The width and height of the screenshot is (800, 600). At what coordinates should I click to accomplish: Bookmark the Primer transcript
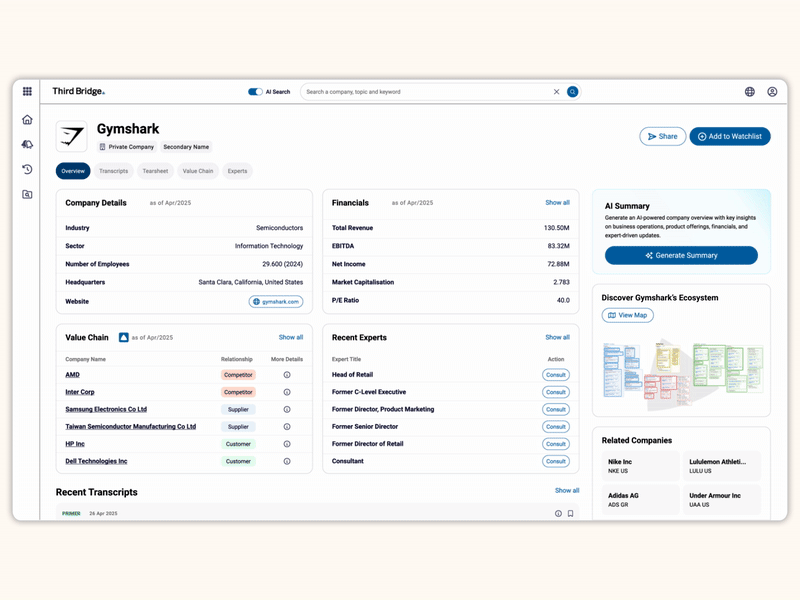coord(571,513)
